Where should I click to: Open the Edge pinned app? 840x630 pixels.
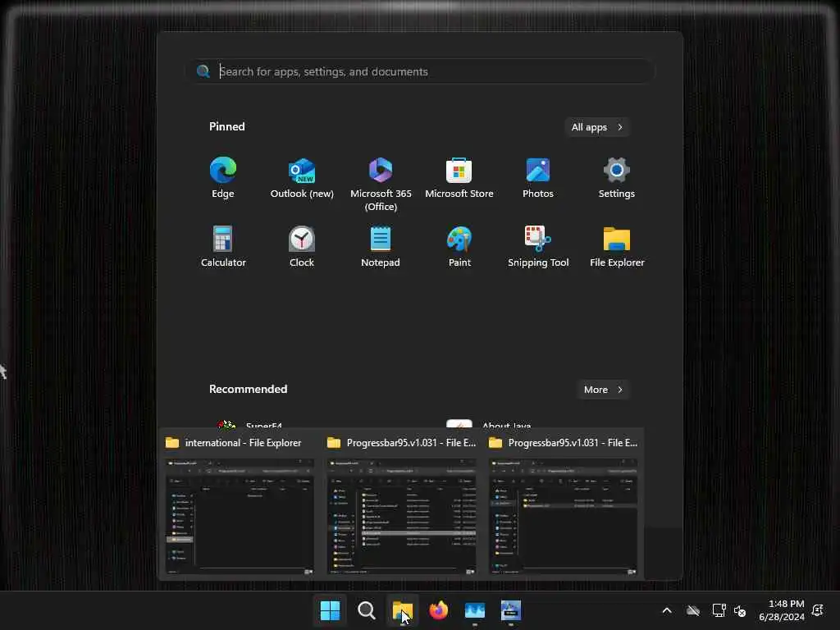click(223, 178)
